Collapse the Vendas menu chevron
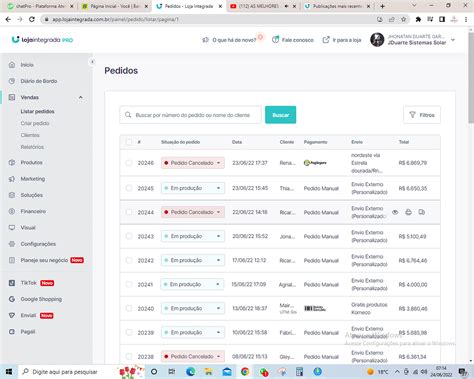The width and height of the screenshot is (474, 379). click(81, 97)
